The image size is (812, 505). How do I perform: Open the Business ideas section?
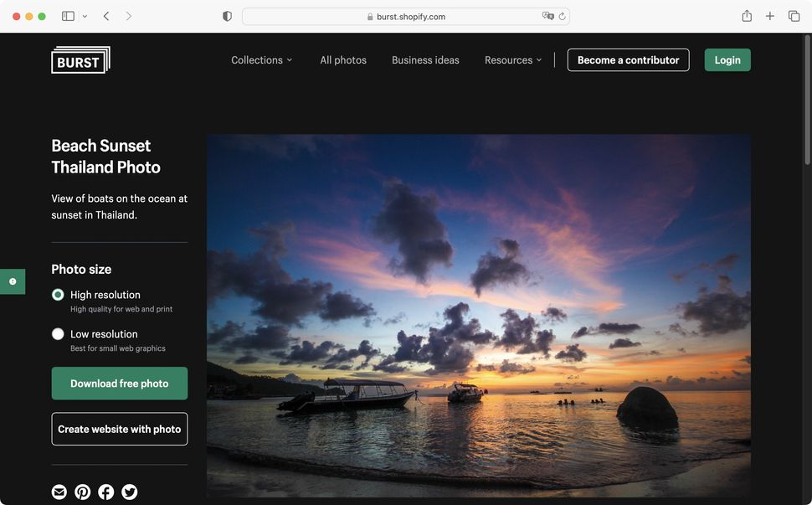425,59
